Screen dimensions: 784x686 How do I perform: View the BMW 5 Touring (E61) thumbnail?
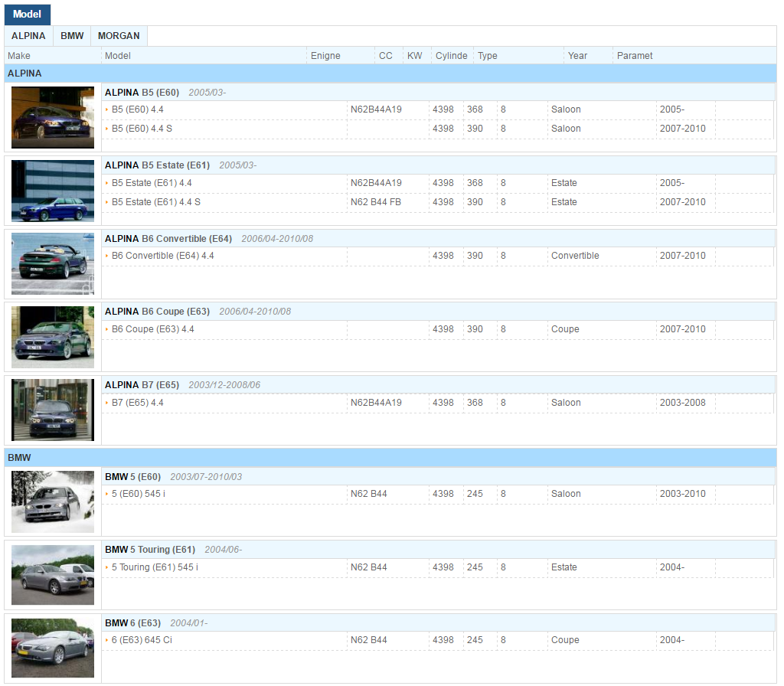tap(53, 575)
